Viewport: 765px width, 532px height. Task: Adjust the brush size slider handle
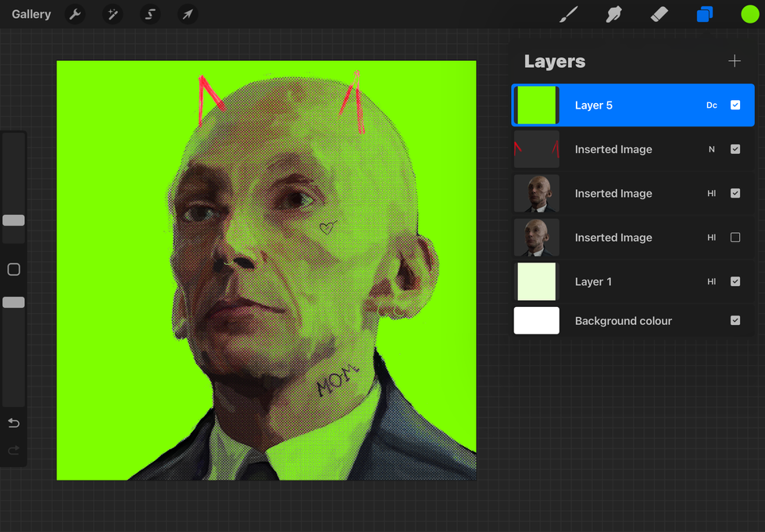pyautogui.click(x=13, y=220)
